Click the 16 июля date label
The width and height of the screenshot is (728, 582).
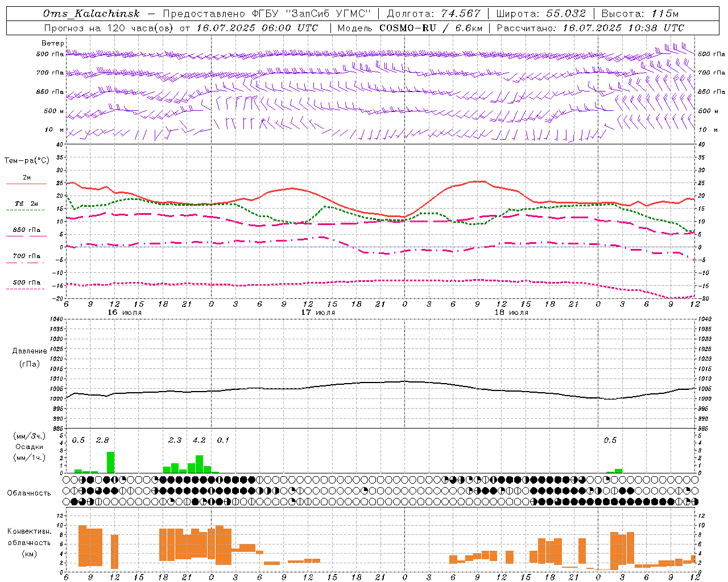[125, 312]
